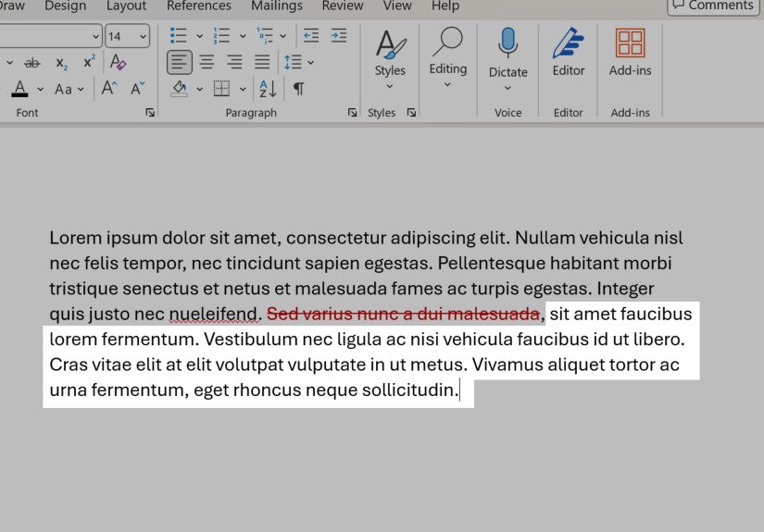The width and height of the screenshot is (764, 532).
Task: Open the Comments button
Action: point(713,6)
